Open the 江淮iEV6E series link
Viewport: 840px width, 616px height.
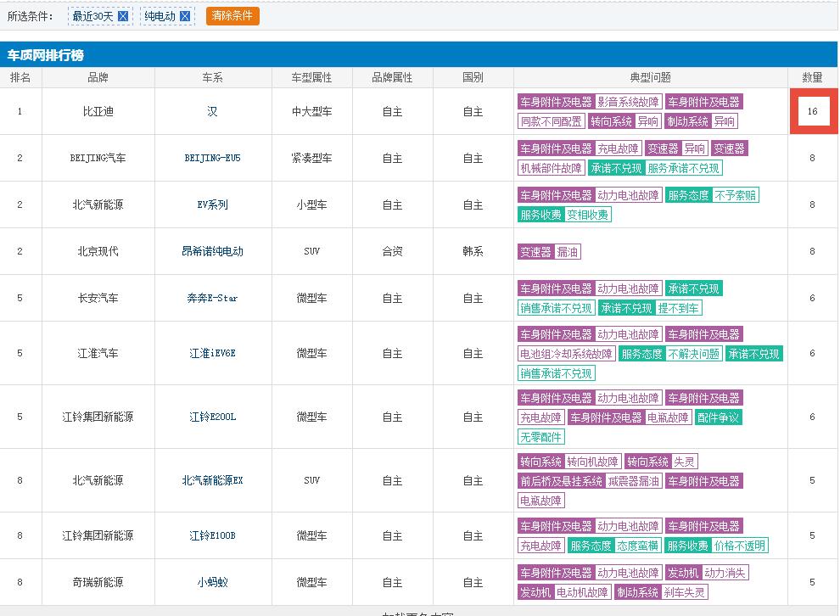(213, 353)
